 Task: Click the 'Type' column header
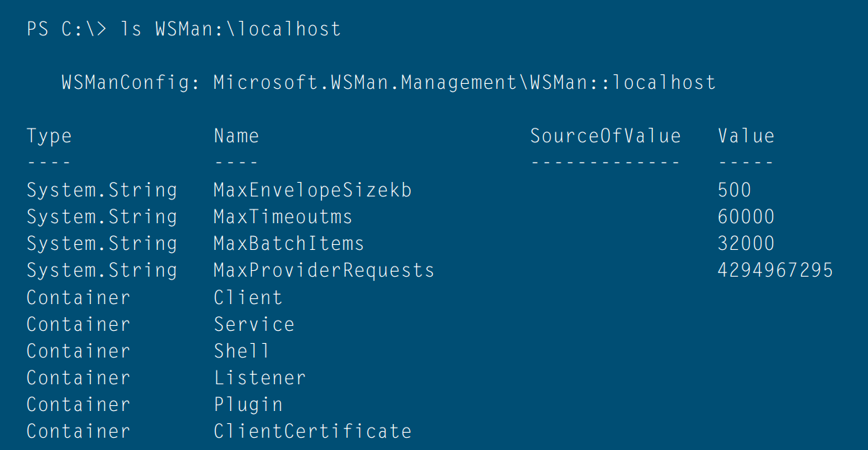49,137
